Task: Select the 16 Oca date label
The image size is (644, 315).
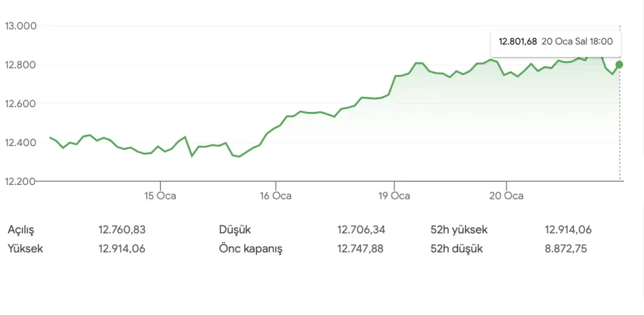Action: click(x=276, y=196)
